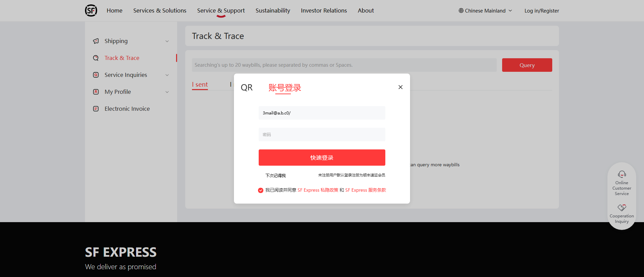This screenshot has width=644, height=277.
Task: Open SF Express 服务条款 terms link
Action: click(366, 190)
